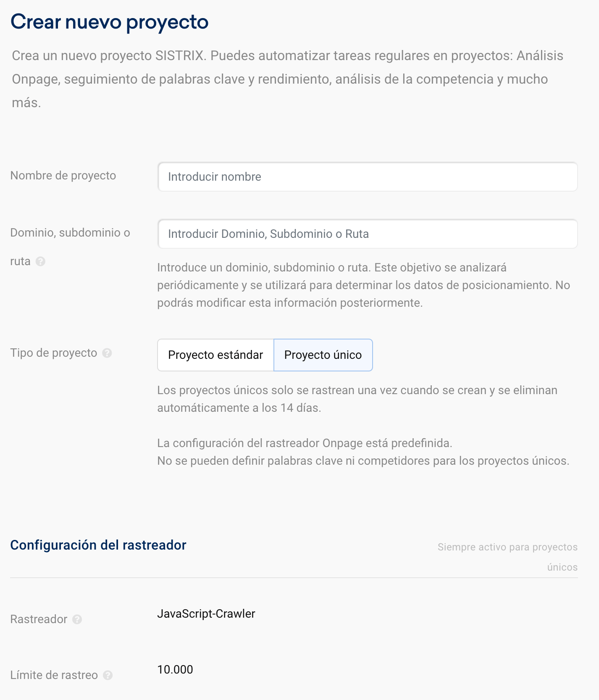Click the help icon next to Límite de rastreo
599x700 pixels.
pos(108,675)
